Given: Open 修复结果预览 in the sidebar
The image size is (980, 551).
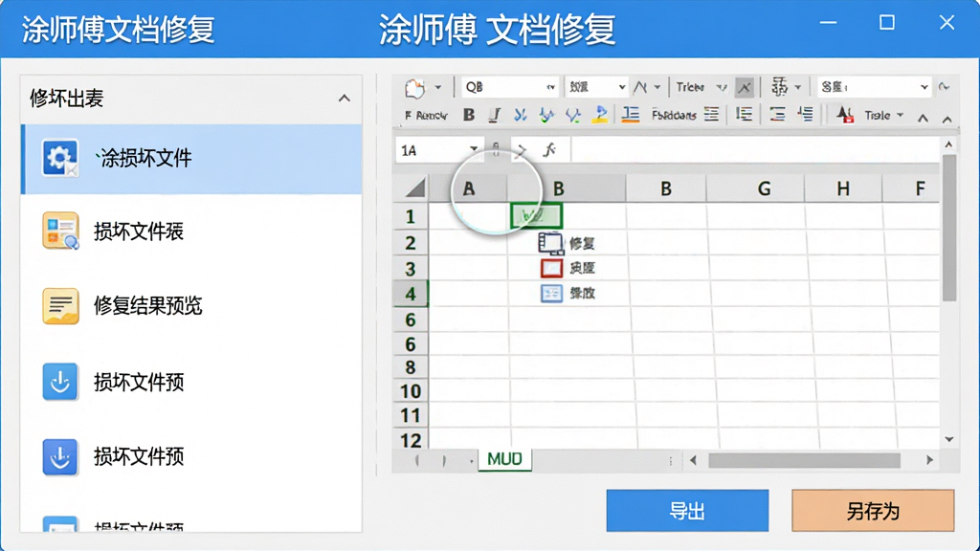Looking at the screenshot, I should tap(191, 306).
